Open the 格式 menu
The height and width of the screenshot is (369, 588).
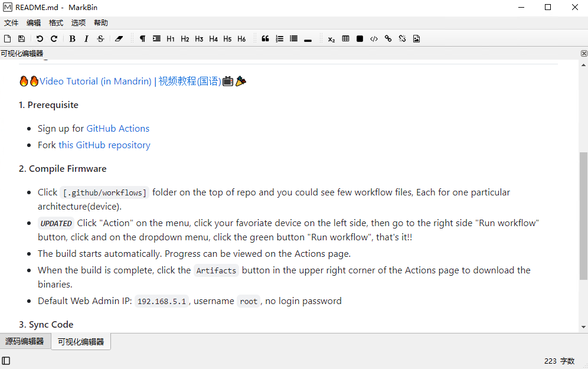(56, 23)
